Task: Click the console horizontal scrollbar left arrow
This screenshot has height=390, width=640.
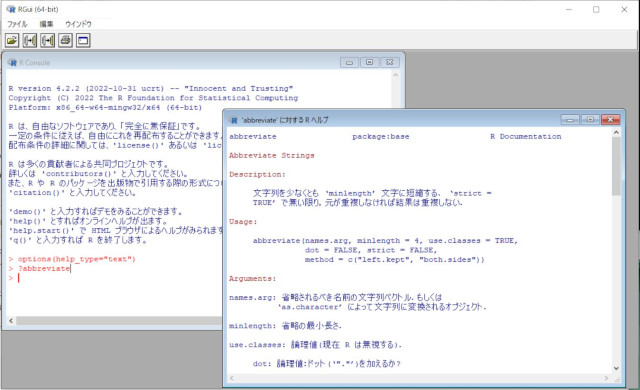Action: tap(11, 321)
